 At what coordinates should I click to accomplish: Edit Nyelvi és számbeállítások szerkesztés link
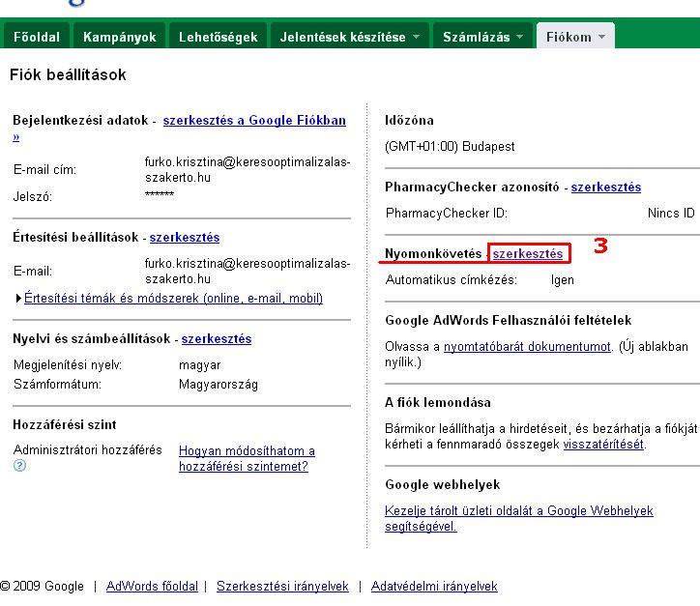pyautogui.click(x=217, y=339)
